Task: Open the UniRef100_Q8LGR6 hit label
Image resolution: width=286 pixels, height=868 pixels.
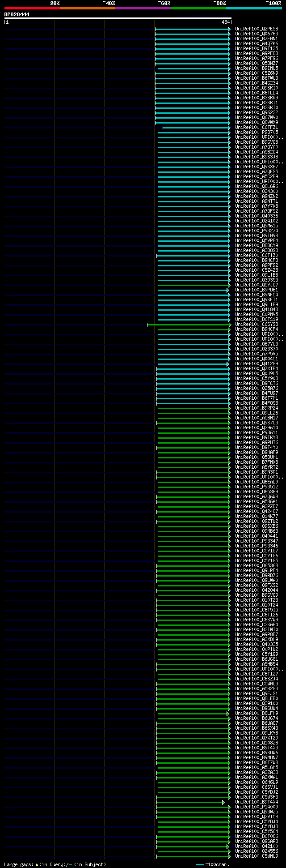Action: tap(257, 187)
